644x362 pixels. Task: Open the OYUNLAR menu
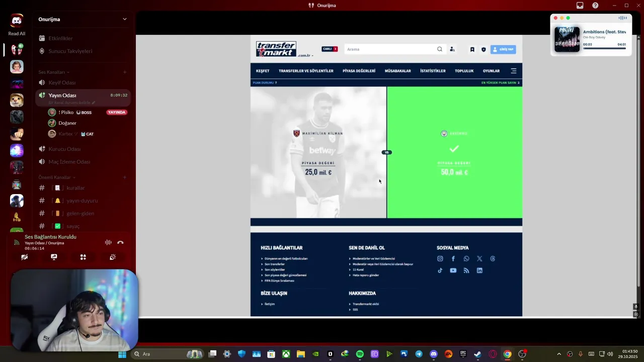[x=492, y=71]
